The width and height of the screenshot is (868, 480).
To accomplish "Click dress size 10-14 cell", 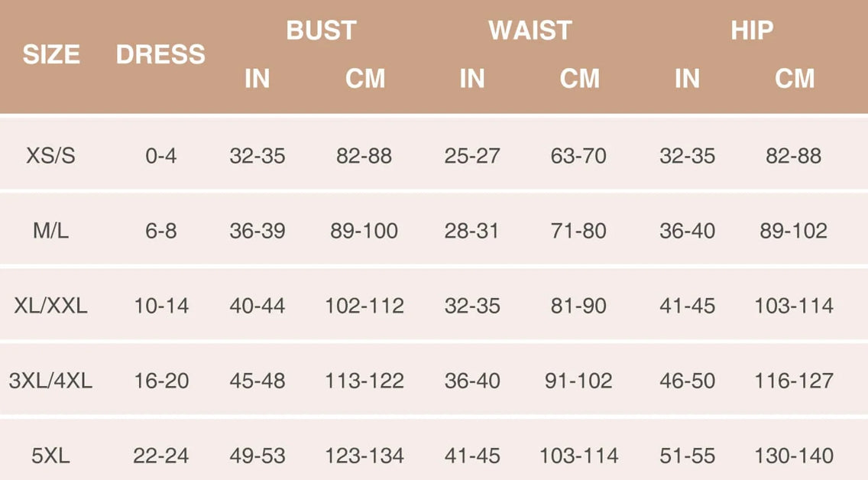I will coord(160,306).
